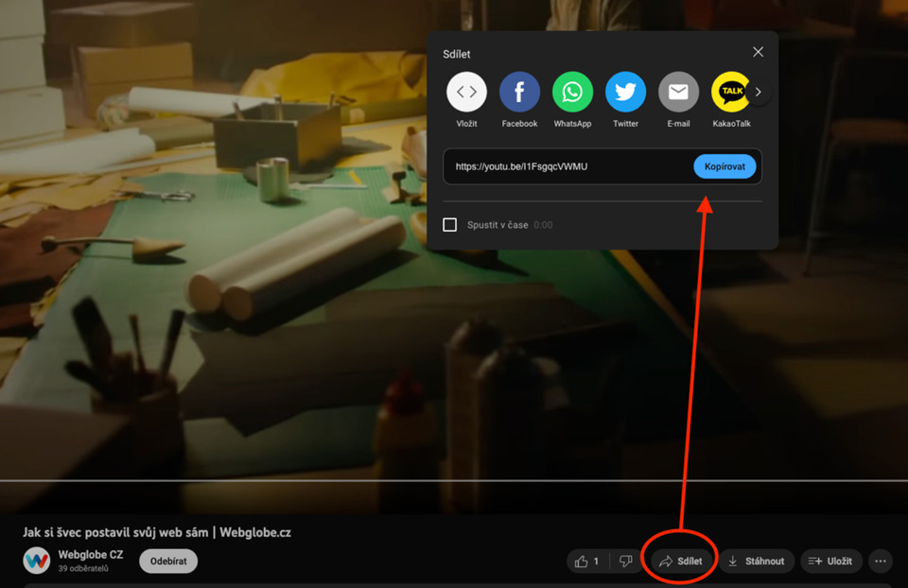
Task: Click the Vložit embed icon
Action: [x=466, y=92]
